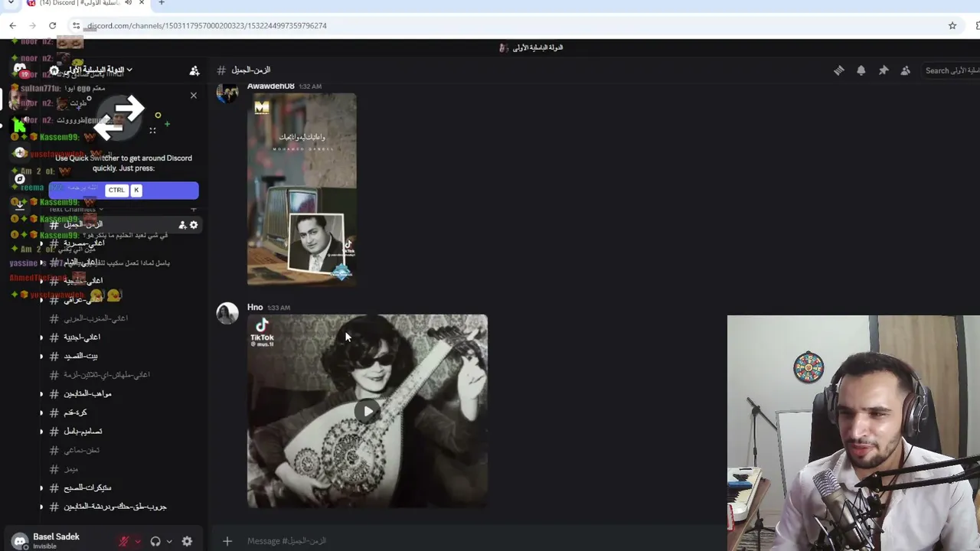Open headphone output options arrow

[169, 541]
